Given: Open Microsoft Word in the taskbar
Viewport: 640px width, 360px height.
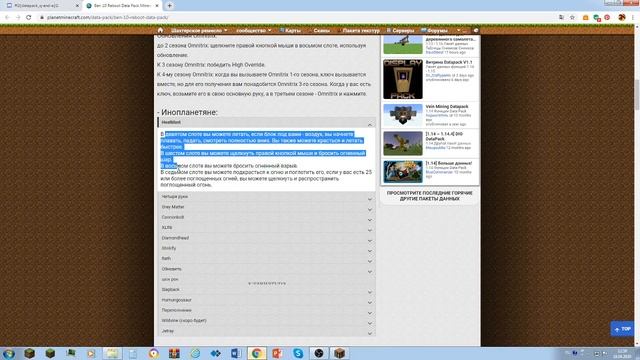Looking at the screenshot, I should 236,353.
